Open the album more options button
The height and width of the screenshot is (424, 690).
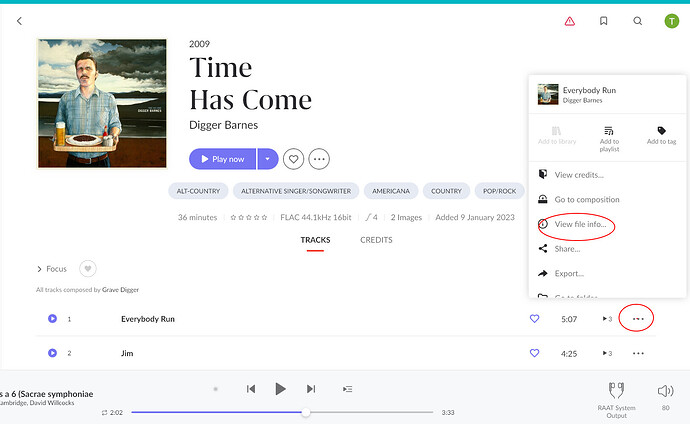[319, 159]
